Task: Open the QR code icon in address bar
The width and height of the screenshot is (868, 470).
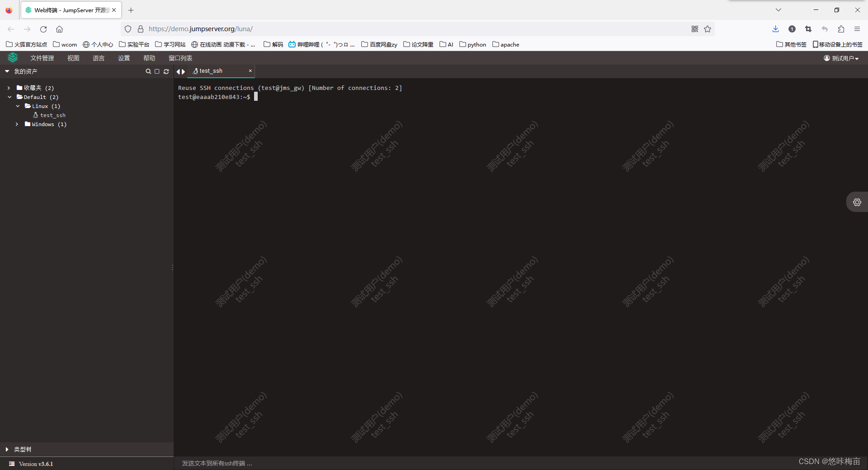Action: [695, 29]
